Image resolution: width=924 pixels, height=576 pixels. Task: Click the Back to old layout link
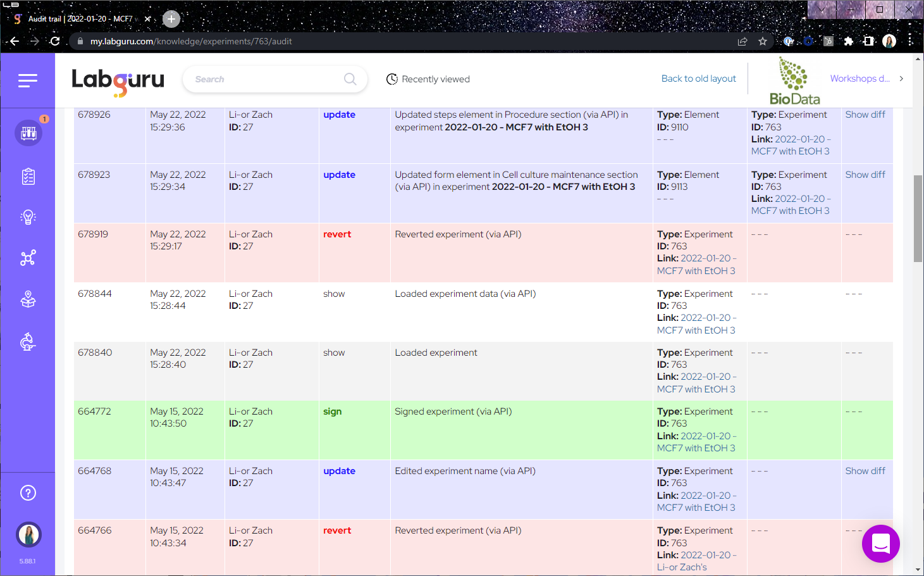[698, 78]
